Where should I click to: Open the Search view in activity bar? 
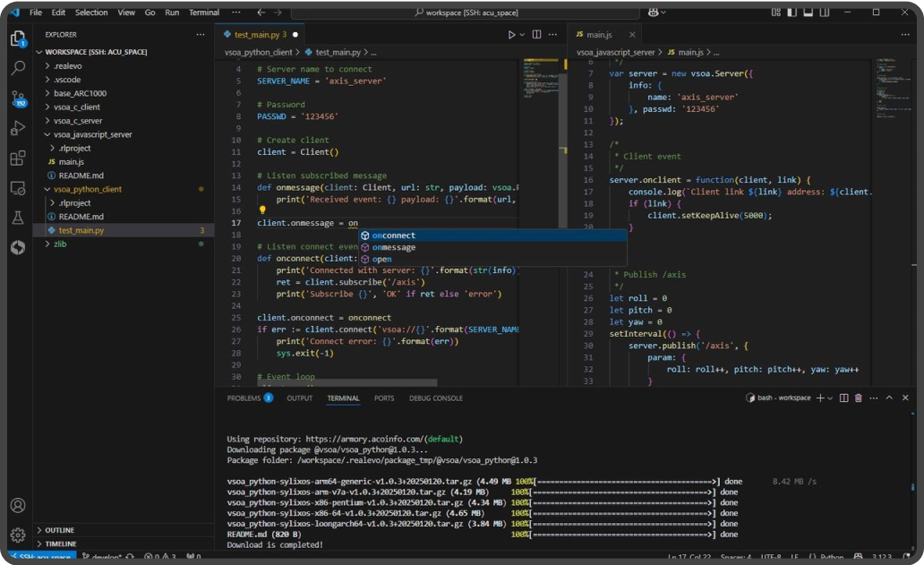click(18, 68)
